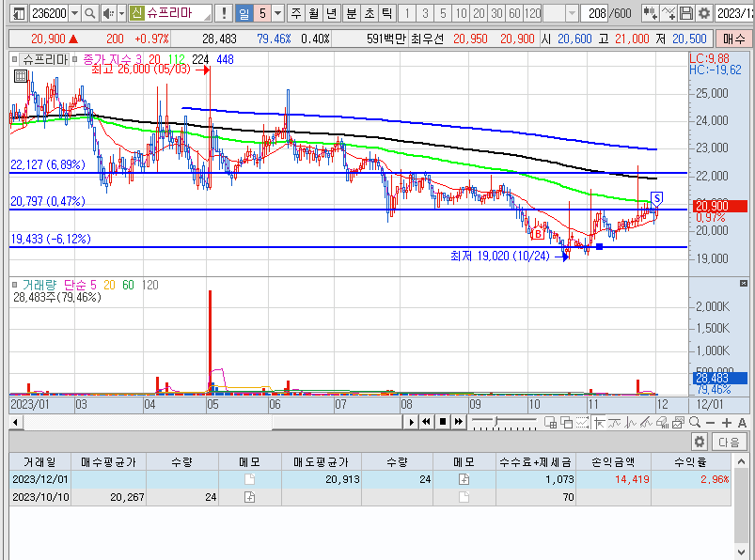Close the volume panel with X icon
This screenshot has height=560, width=755.
[744, 284]
